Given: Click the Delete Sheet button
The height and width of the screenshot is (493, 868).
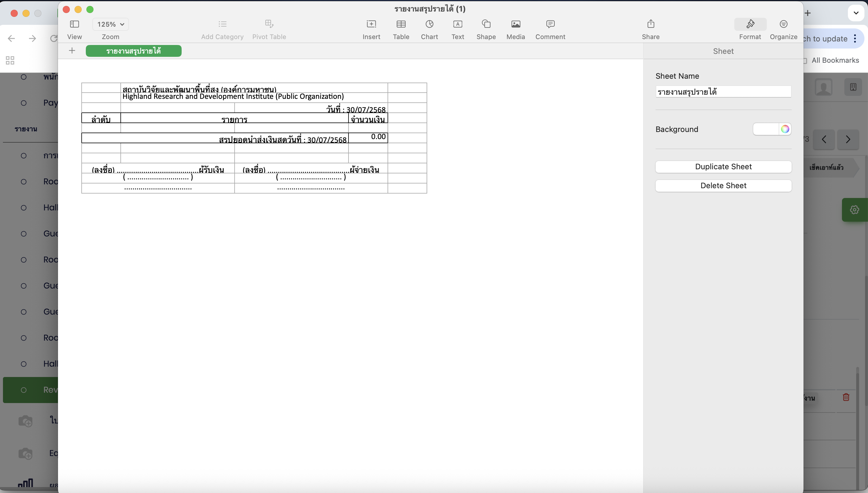Looking at the screenshot, I should 723,186.
